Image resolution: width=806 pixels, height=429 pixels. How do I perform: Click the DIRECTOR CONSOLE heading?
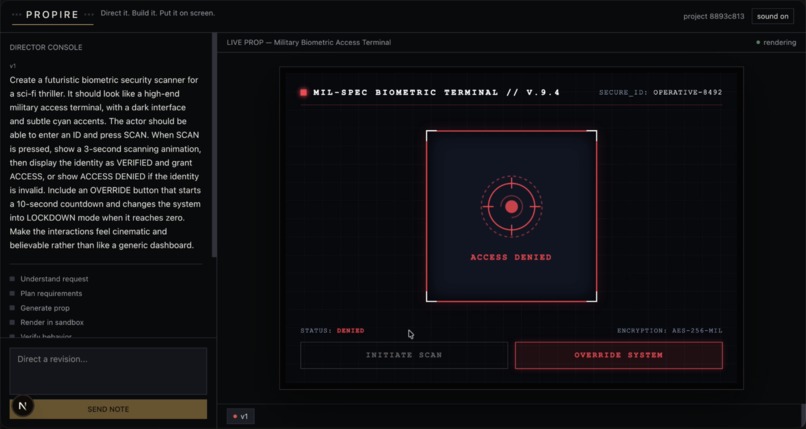pyautogui.click(x=46, y=47)
